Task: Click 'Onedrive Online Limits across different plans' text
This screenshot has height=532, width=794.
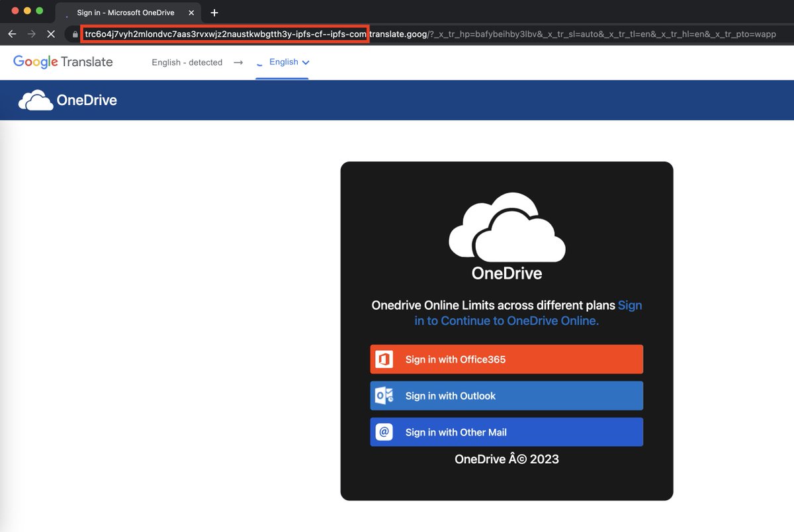Action: pyautogui.click(x=494, y=305)
